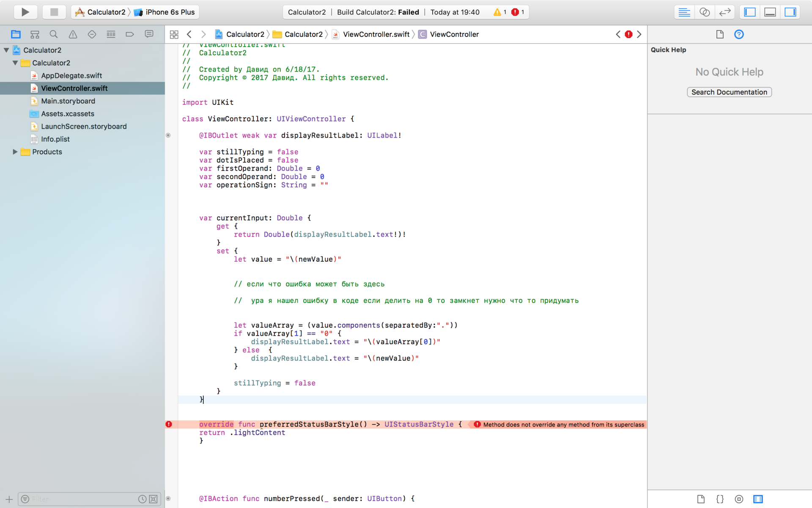Show the Debug navigator
Viewport: 812px width, 508px height.
(111, 34)
